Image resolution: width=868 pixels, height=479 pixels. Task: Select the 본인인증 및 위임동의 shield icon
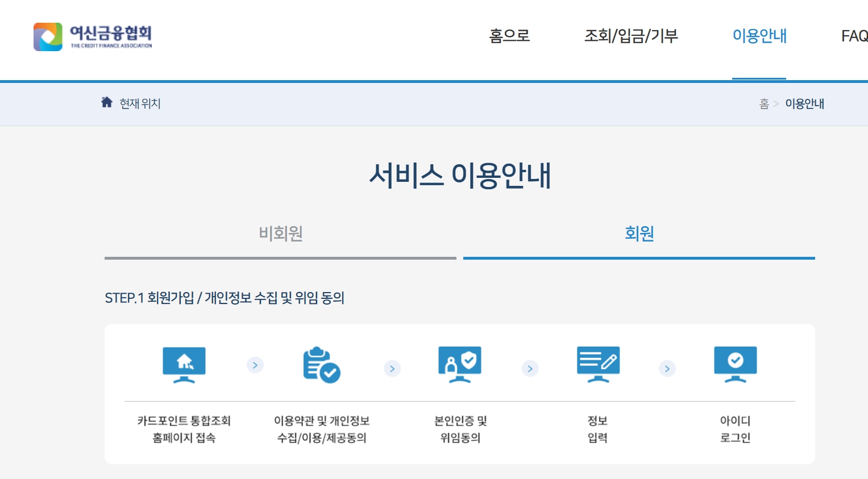tap(459, 364)
